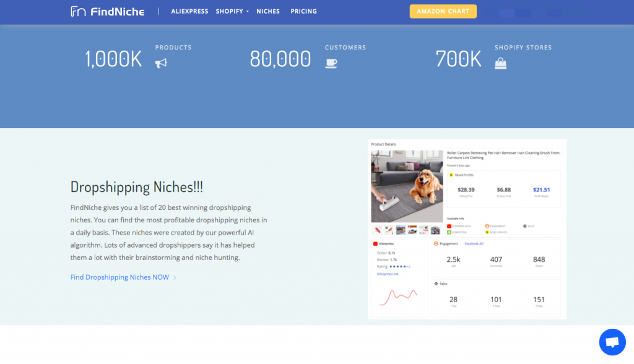Image resolution: width=634 pixels, height=364 pixels.
Task: Click the 80,000 customers statistic
Action: (280, 59)
